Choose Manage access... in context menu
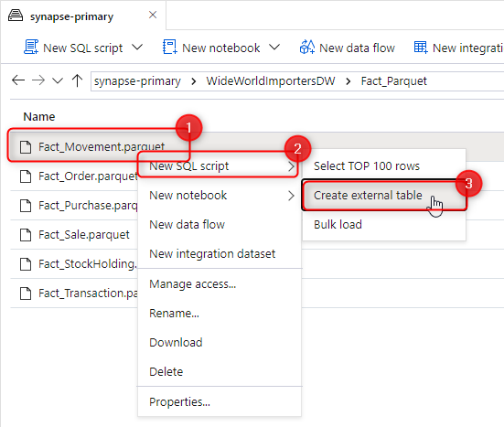Viewport: 504px width, 427px height. (220, 284)
